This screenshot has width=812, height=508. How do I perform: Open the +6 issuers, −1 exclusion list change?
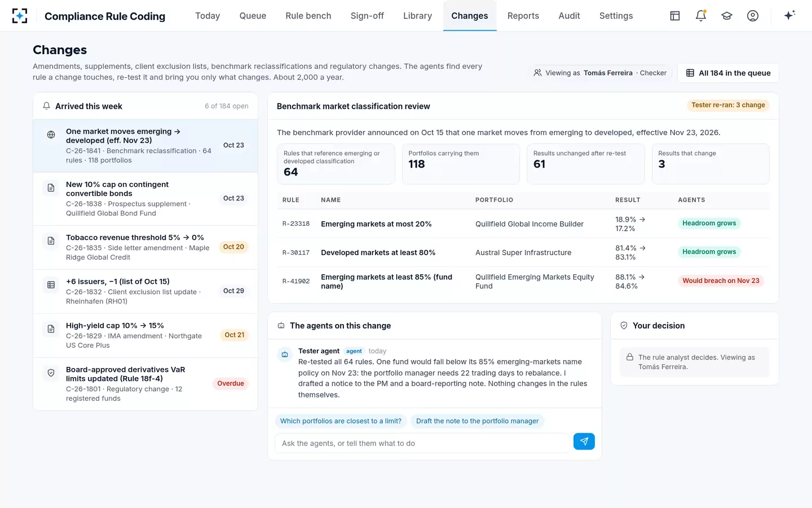(x=145, y=291)
